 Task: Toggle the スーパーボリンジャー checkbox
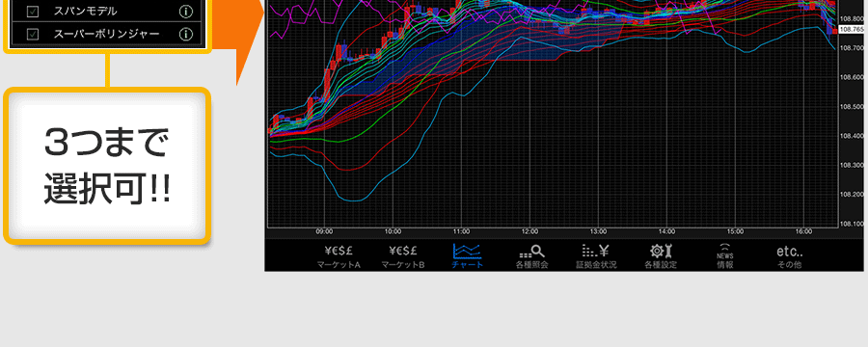pyautogui.click(x=33, y=35)
